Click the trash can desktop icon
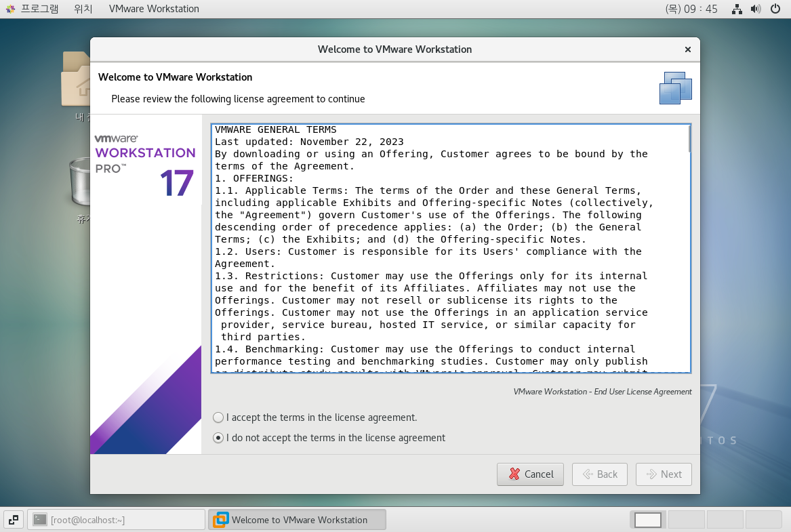This screenshot has width=791, height=532. click(80, 182)
